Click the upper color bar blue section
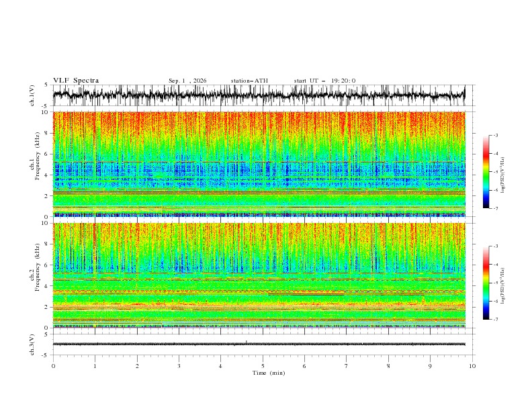 point(486,193)
